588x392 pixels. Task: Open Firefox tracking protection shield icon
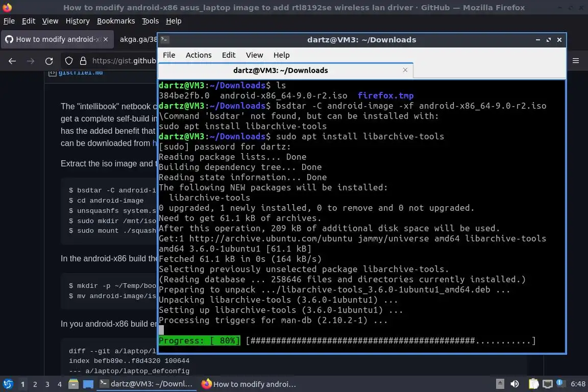pos(68,61)
